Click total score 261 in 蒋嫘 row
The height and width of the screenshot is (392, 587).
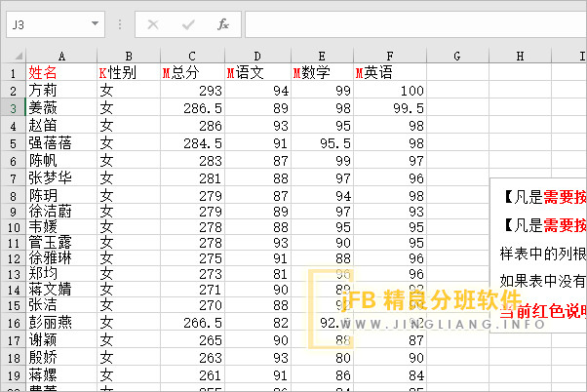click(192, 375)
